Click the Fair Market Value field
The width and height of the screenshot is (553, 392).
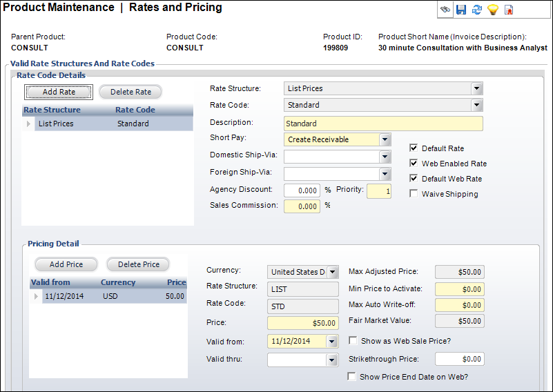(x=460, y=321)
